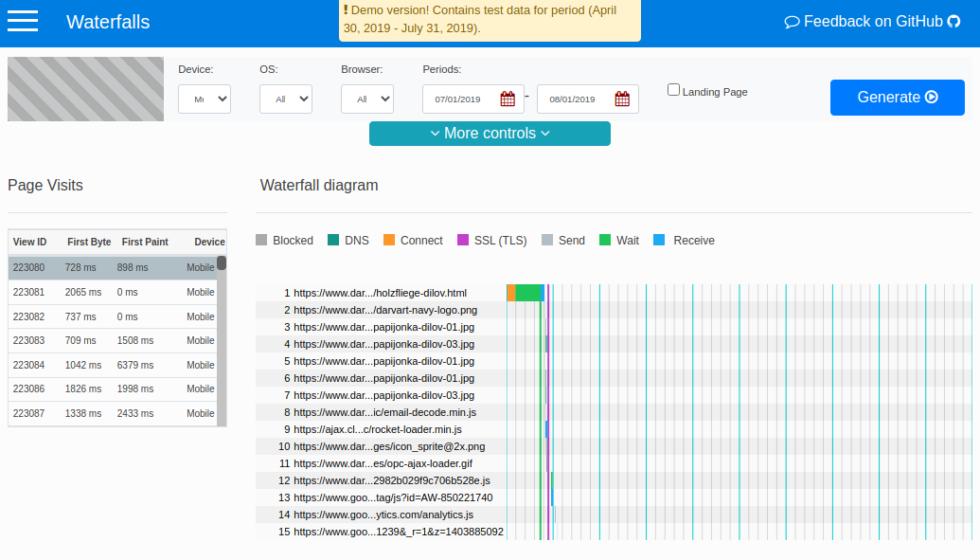Image resolution: width=980 pixels, height=560 pixels.
Task: Click the Generate button
Action: click(x=897, y=97)
